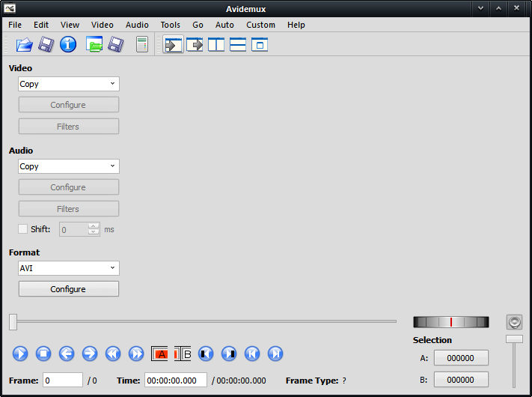Viewport: 532px width, 397px height.
Task: Open the Edit menu
Action: point(41,25)
